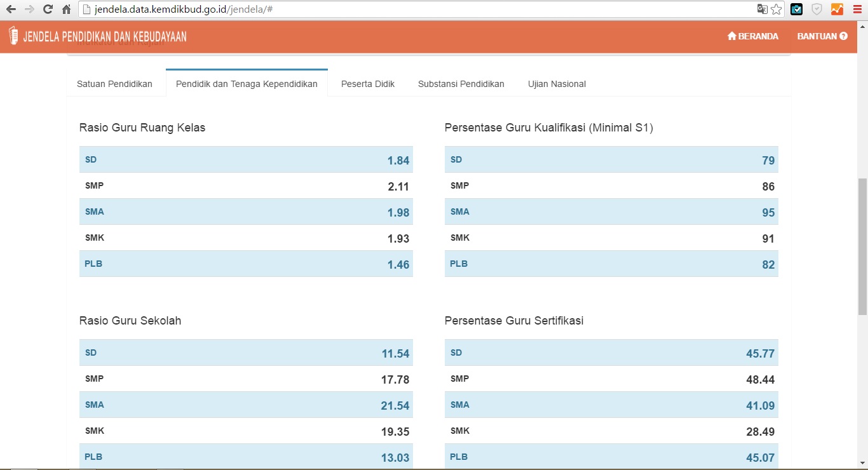The height and width of the screenshot is (470, 868).
Task: Select the SMK certification value 28.49
Action: coord(761,432)
